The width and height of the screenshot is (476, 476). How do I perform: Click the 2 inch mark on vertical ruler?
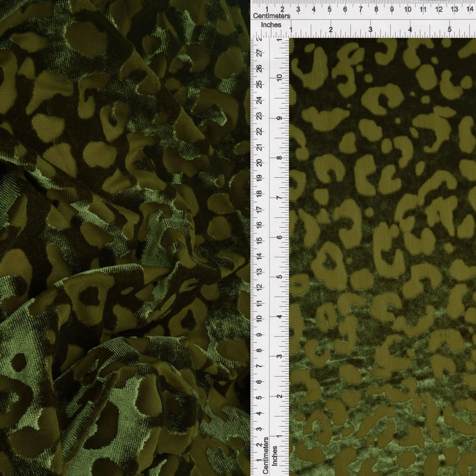[279, 396]
